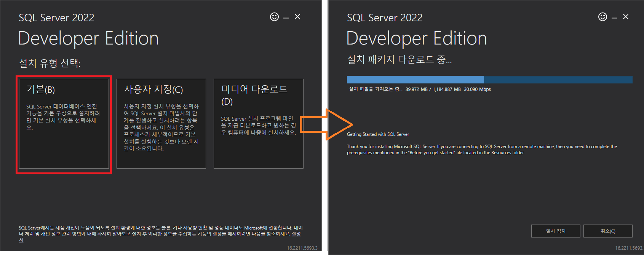Image resolution: width=644 pixels, height=255 pixels.
Task: Pick the 미디어 다운로드(D) option tile
Action: click(x=259, y=124)
